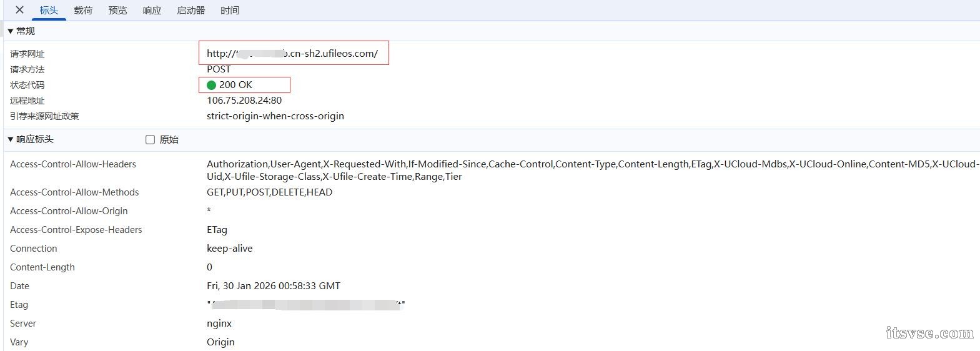Click the remote address 106.75.208.24:80
Image resolution: width=980 pixels, height=351 pixels.
pyautogui.click(x=244, y=101)
